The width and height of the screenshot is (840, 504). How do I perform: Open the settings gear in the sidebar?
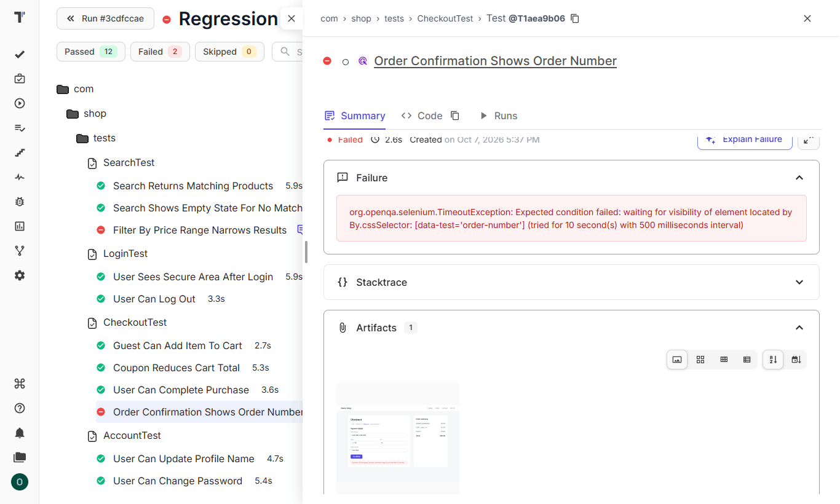[20, 275]
